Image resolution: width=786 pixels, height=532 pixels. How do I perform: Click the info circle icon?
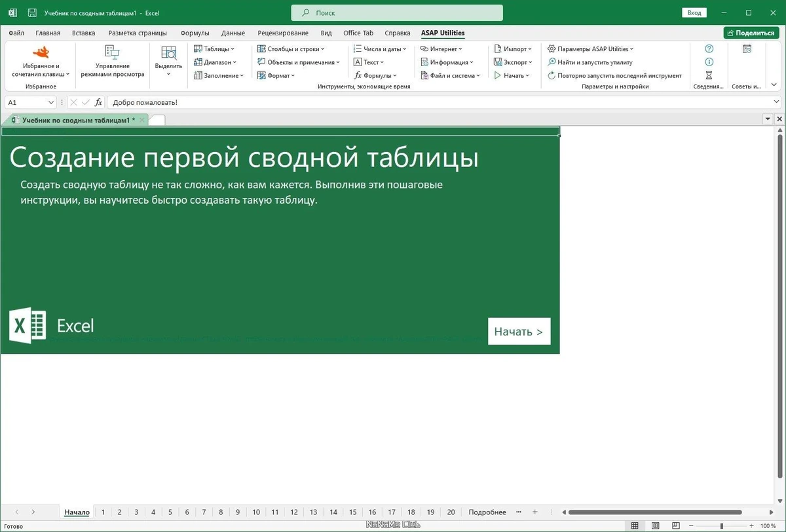709,62
